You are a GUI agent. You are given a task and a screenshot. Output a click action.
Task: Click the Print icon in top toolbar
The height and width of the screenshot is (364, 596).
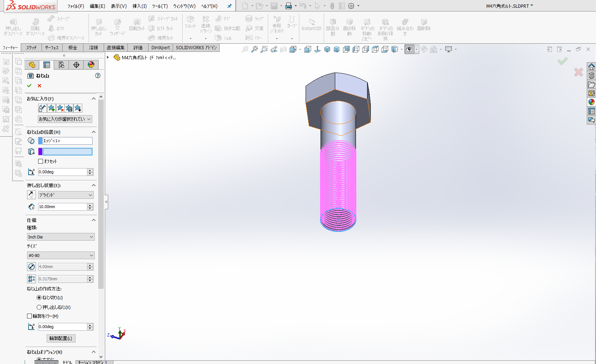pyautogui.click(x=289, y=6)
